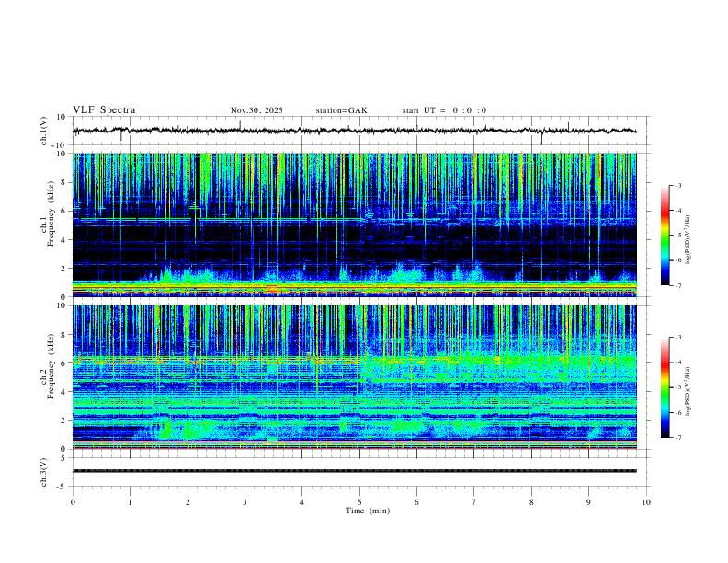Screen dimensions: 728x563
Task: Click the date "Nov.30, 2025"
Action: pyautogui.click(x=256, y=110)
